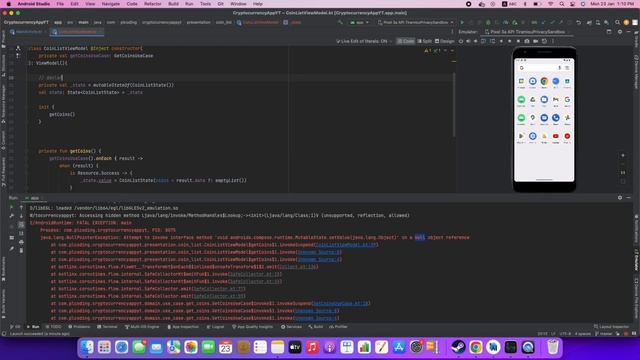Click the rerun app icon in Run panel
The height and width of the screenshot is (360, 640).
coord(11,207)
